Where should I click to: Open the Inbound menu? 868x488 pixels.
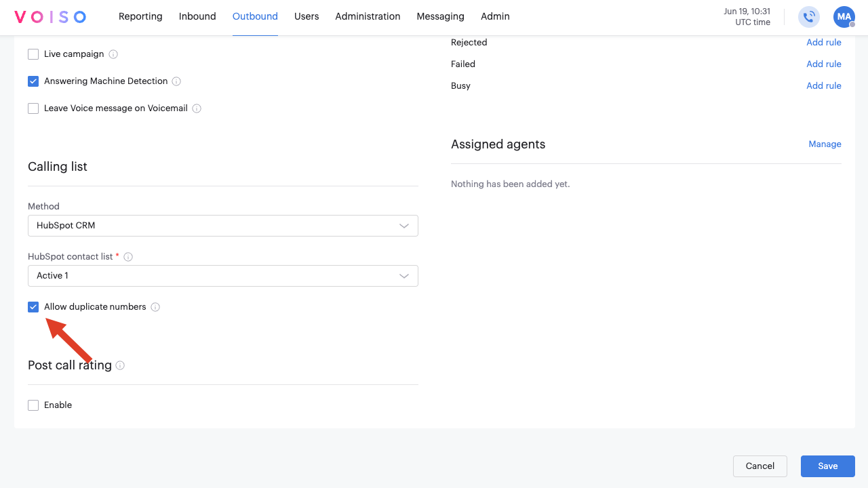197,16
